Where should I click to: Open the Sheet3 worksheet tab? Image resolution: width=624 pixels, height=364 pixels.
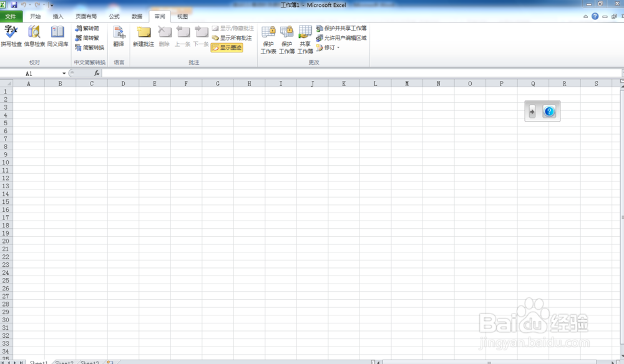coord(89,362)
